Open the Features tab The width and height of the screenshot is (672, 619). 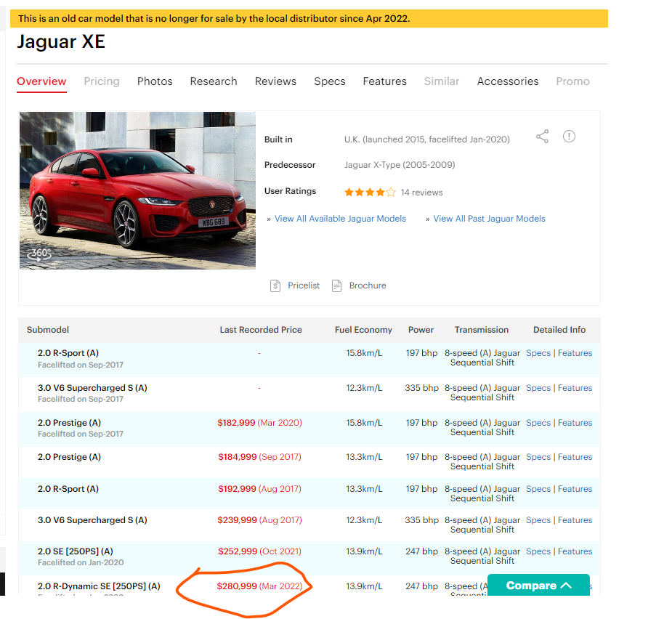(384, 81)
